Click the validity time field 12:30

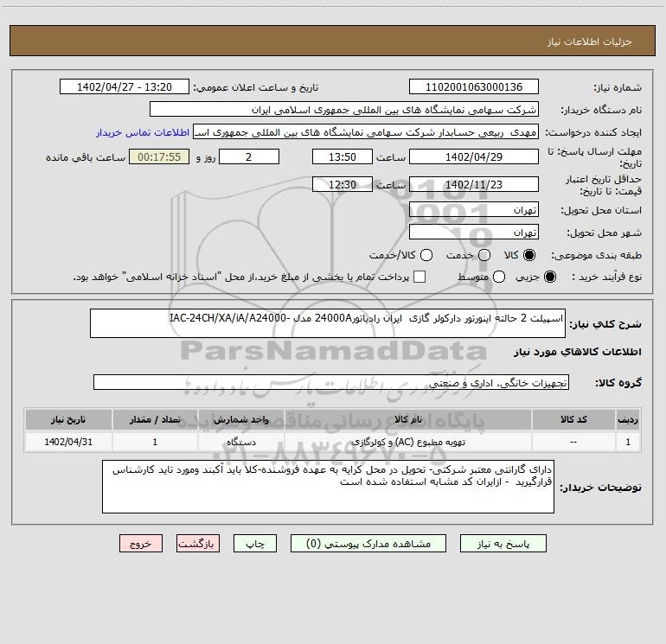(343, 184)
